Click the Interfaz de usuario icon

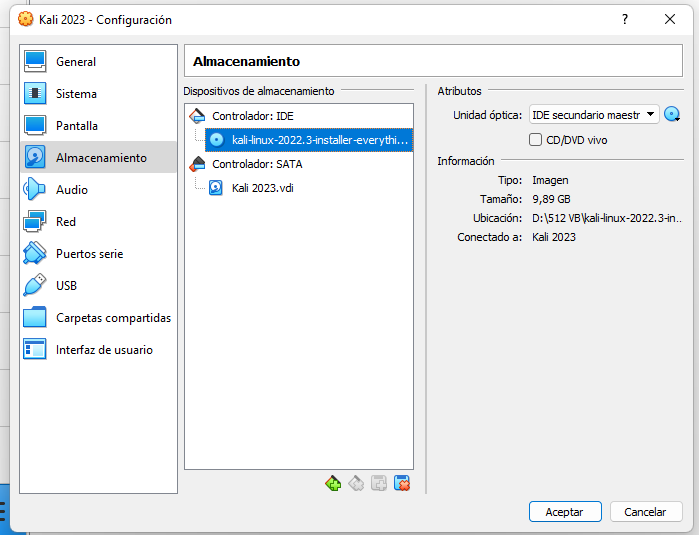tap(35, 350)
